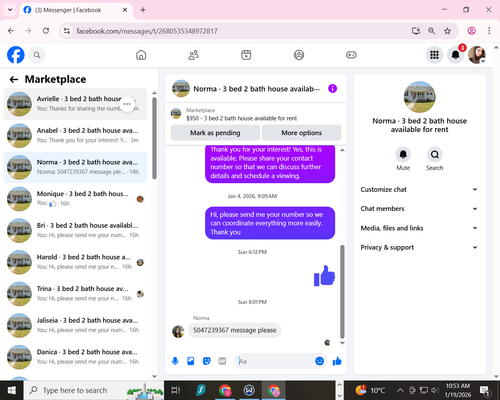Open the $950 house listing link
This screenshot has height=400, width=500.
[x=241, y=118]
